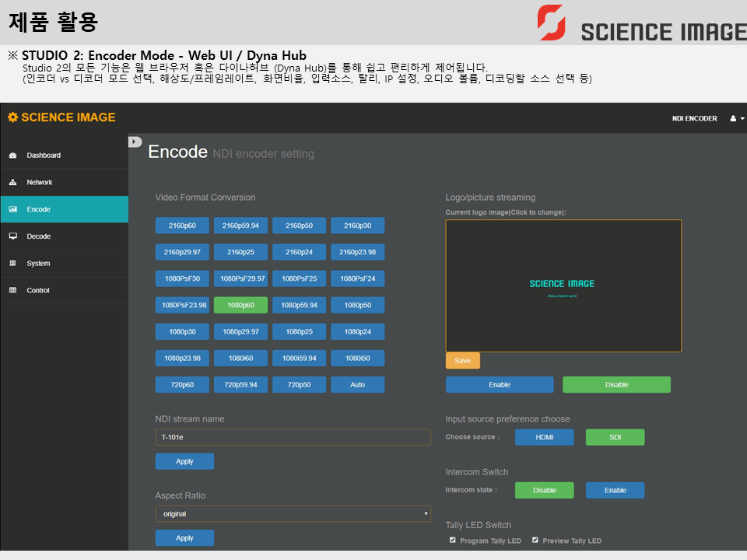
Task: Select the 1080i59.94 format button
Action: 299,358
